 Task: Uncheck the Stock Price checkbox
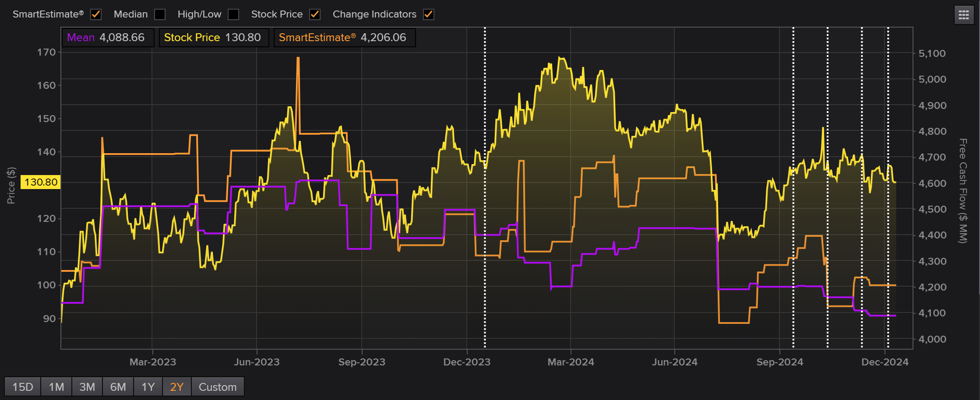[x=314, y=14]
